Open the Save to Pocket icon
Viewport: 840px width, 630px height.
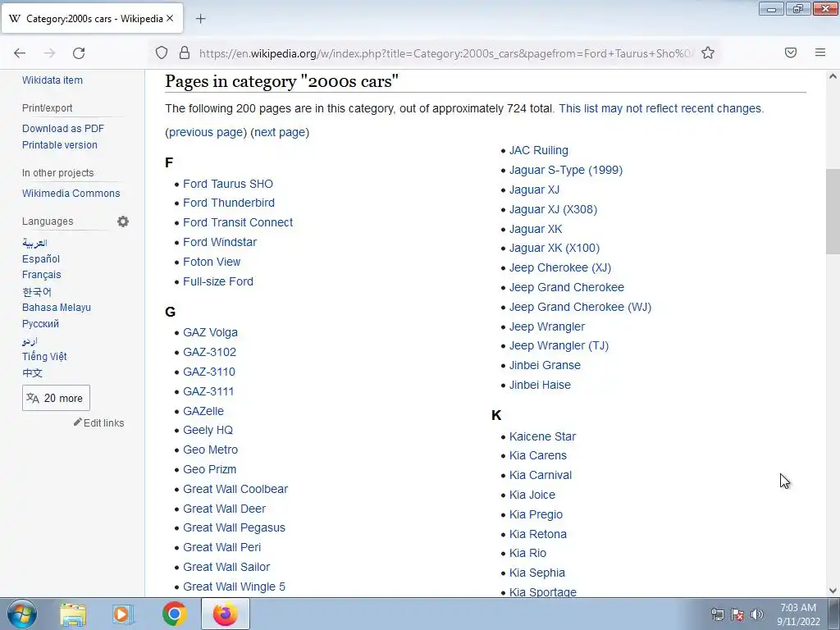tap(791, 52)
